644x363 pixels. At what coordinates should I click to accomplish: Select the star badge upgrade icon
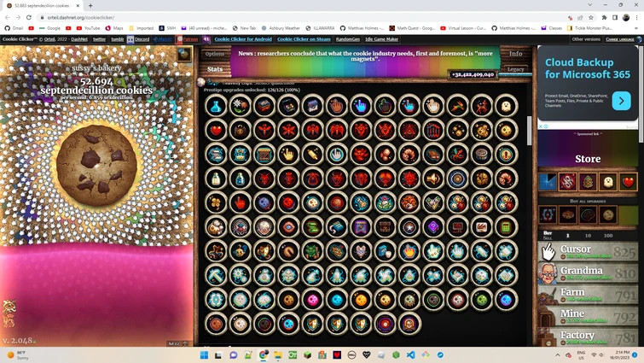(x=409, y=227)
